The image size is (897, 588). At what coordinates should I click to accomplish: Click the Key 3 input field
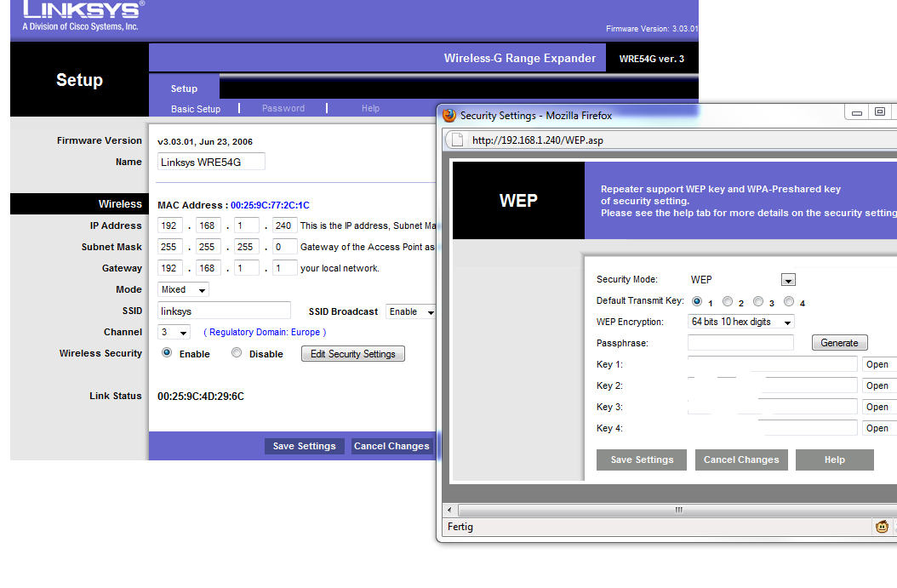coord(772,406)
